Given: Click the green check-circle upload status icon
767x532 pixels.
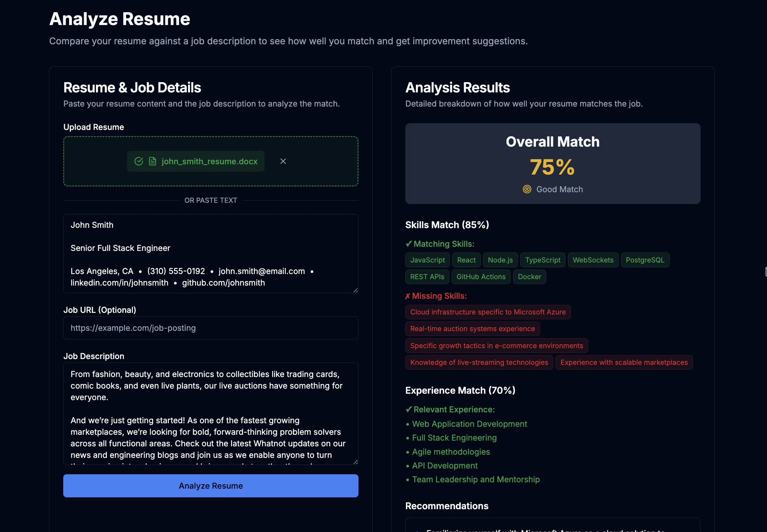Looking at the screenshot, I should pos(139,161).
